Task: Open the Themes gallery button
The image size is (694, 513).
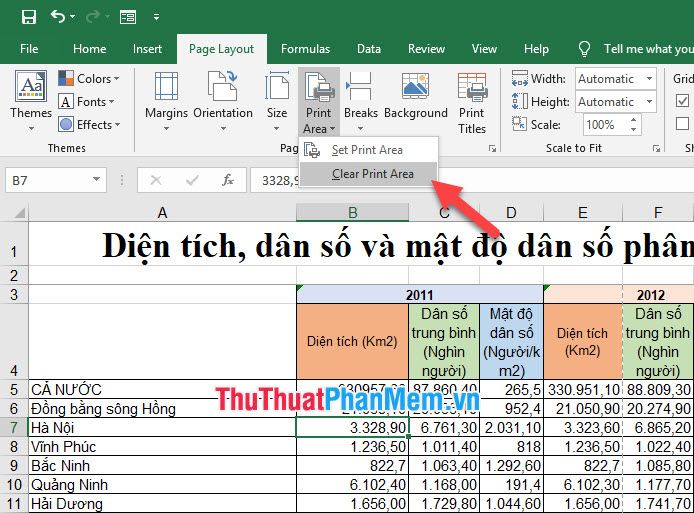Action: coord(31,95)
